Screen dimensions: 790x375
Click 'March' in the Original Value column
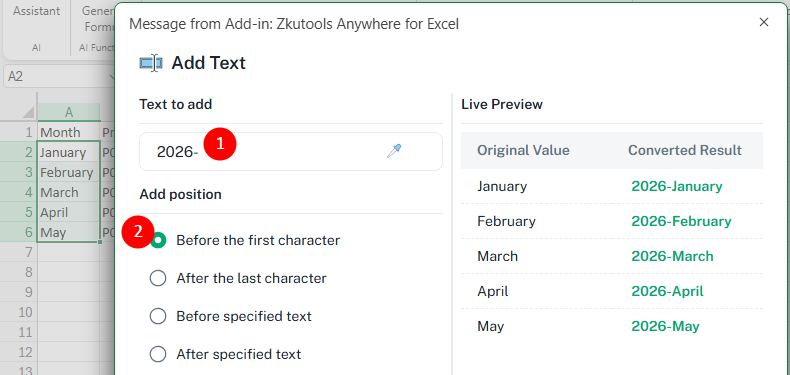497,256
